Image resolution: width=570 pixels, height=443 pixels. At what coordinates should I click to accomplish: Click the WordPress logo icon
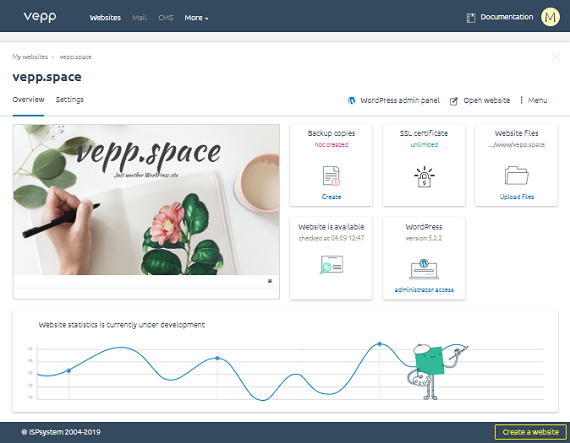(352, 101)
